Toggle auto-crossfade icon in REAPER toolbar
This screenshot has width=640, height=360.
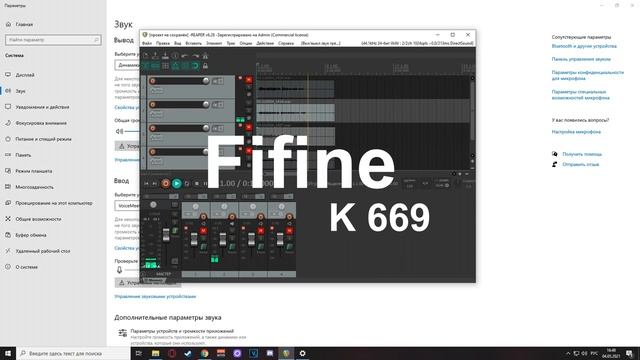146,66
